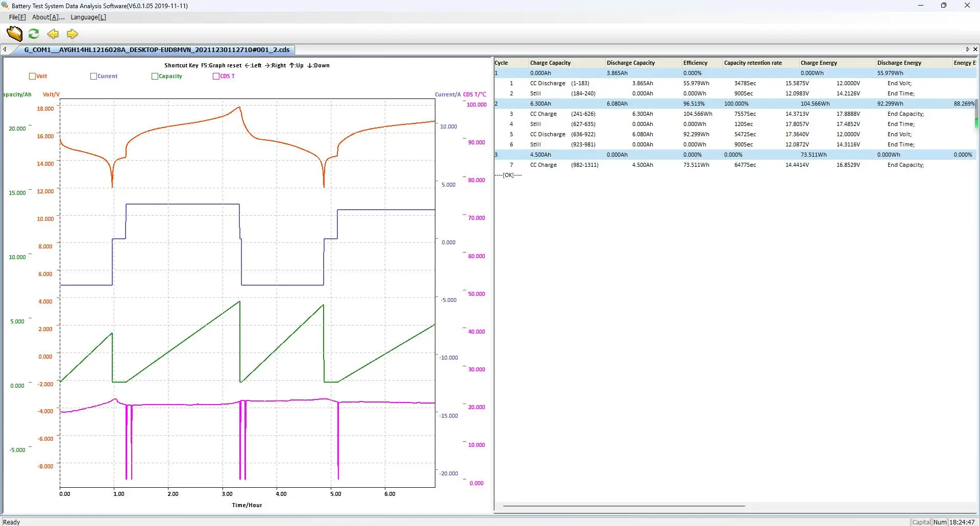
Task: Click the yellow left arrow icon
Action: (53, 34)
